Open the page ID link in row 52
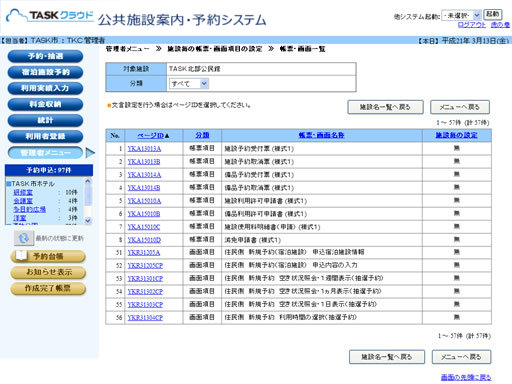Viewport: 512px width, 384px height. [x=145, y=266]
